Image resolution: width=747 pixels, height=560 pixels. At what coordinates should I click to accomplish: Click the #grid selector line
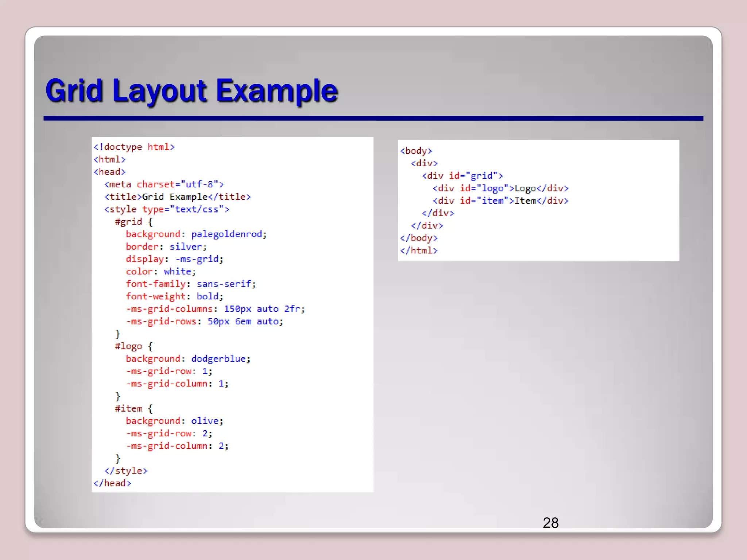(x=133, y=222)
